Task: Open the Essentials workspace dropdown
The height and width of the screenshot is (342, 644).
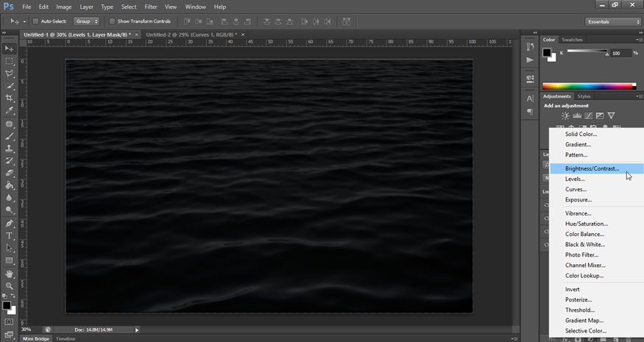Action: point(613,21)
